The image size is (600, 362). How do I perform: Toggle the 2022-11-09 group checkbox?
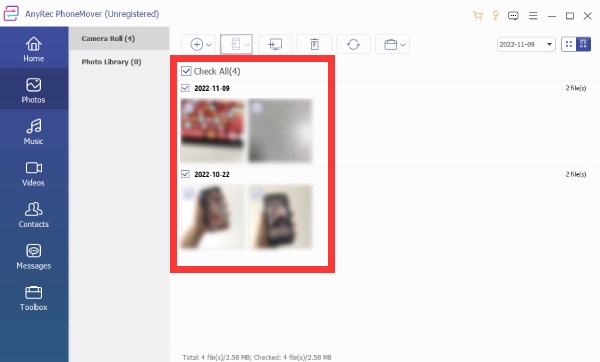click(x=185, y=88)
